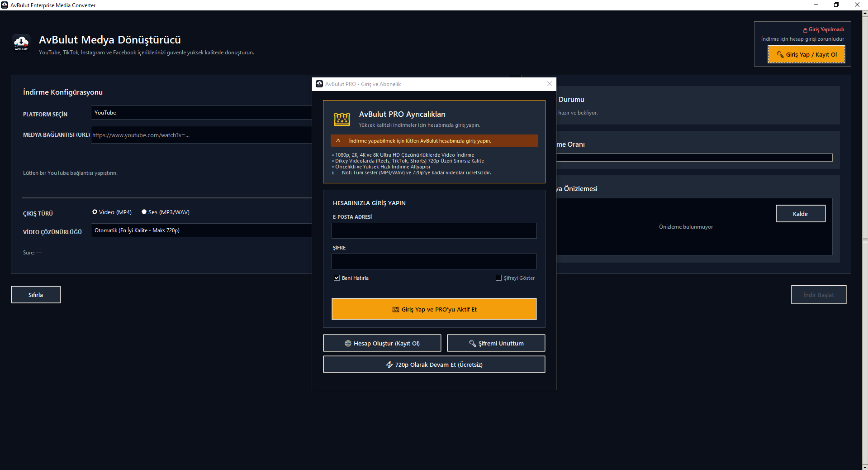
Task: Close the Giriş ve Abonelik dialog
Action: [x=549, y=84]
